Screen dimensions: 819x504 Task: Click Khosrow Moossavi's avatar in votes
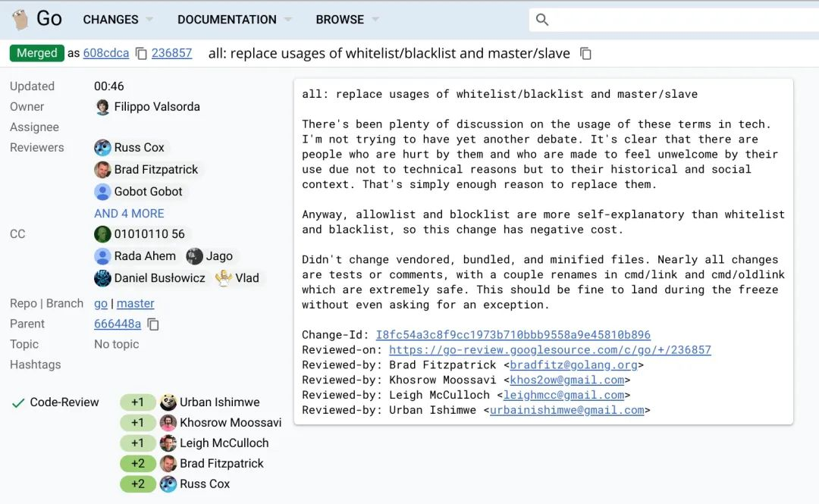tap(168, 422)
